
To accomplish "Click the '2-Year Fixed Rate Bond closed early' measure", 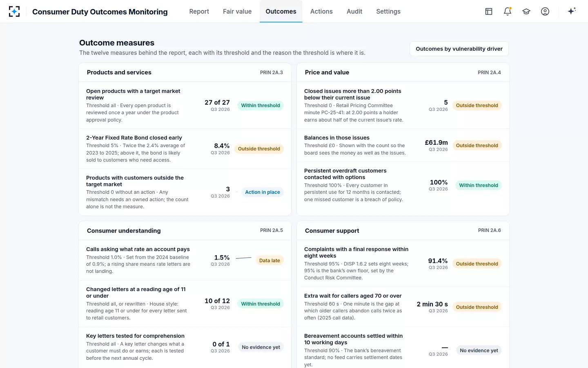I will [134, 138].
